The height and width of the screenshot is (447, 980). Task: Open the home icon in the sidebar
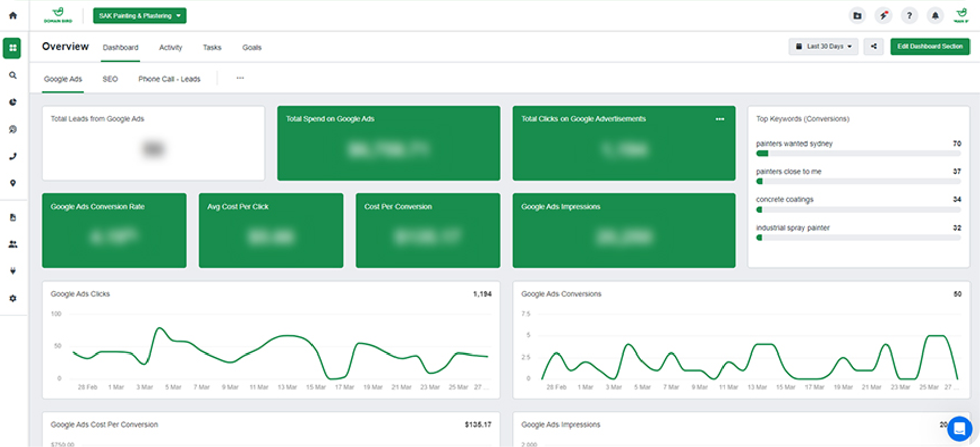13,16
